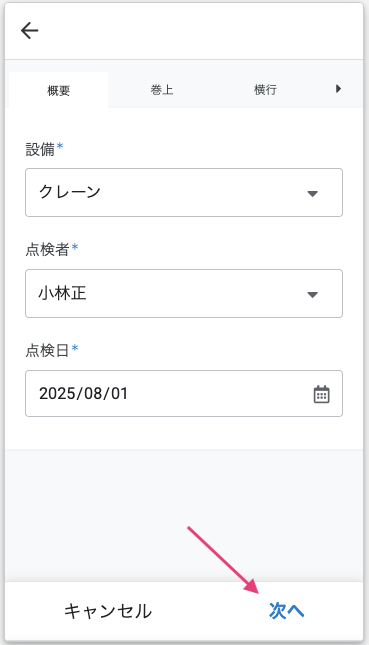Image resolution: width=369 pixels, height=645 pixels.
Task: Click the pink arrow annotation pointing to 次へ
Action: tap(223, 560)
